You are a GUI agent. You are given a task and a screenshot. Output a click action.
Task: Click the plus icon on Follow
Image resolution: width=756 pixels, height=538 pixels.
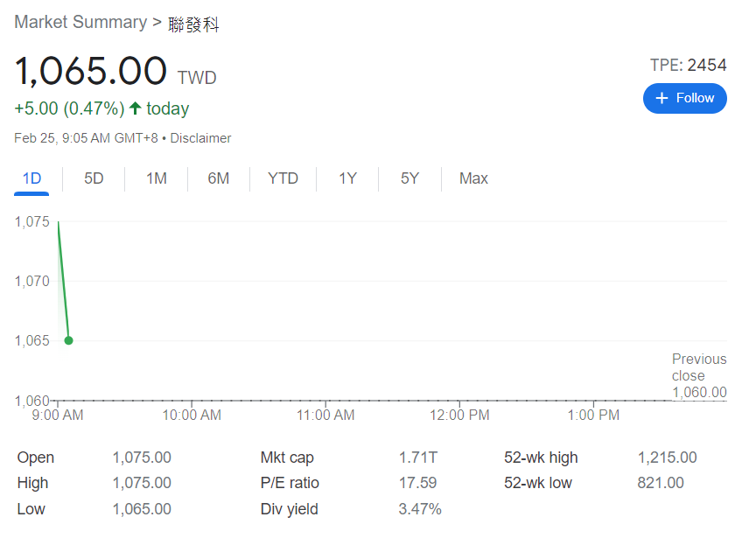[661, 98]
